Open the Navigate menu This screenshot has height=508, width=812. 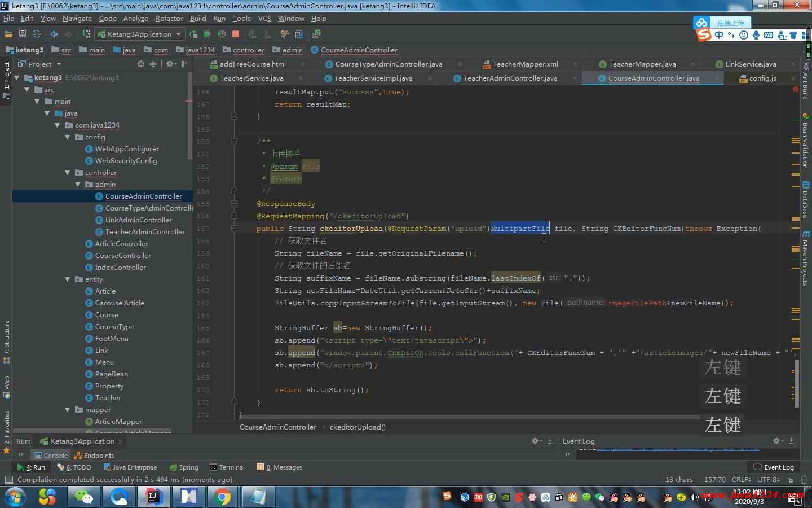77,18
